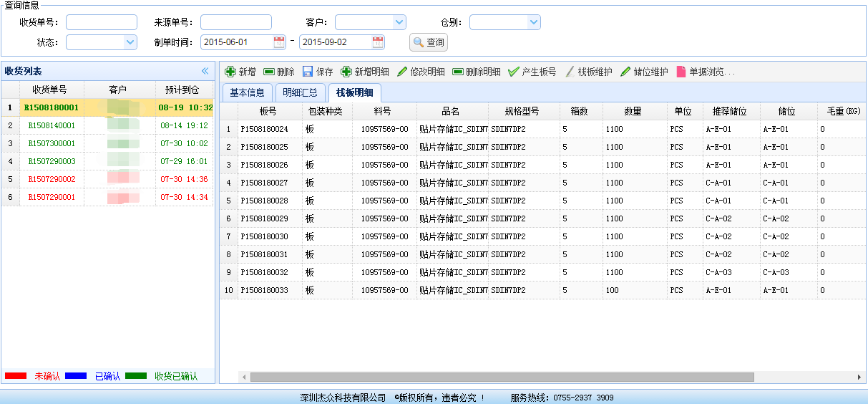Screen dimensions: 868x404
Task: Click the 删除 (delete) toolbar icon
Action: click(269, 72)
